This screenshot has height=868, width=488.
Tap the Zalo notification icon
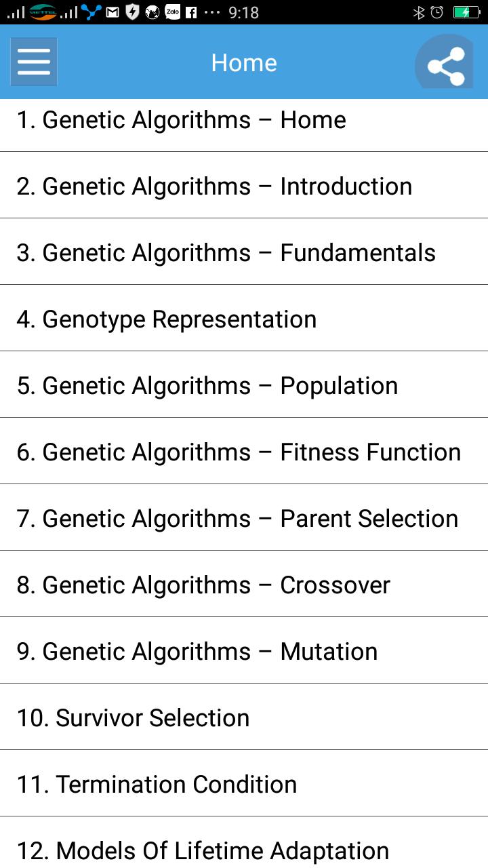172,12
